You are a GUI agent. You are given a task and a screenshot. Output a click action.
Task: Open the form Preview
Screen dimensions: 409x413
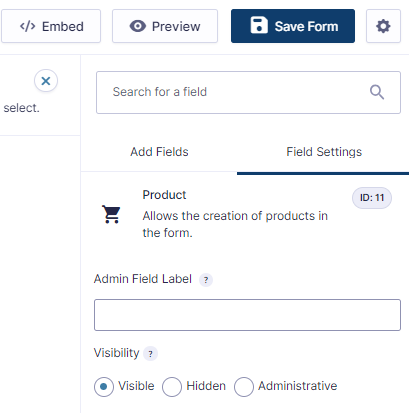point(165,26)
